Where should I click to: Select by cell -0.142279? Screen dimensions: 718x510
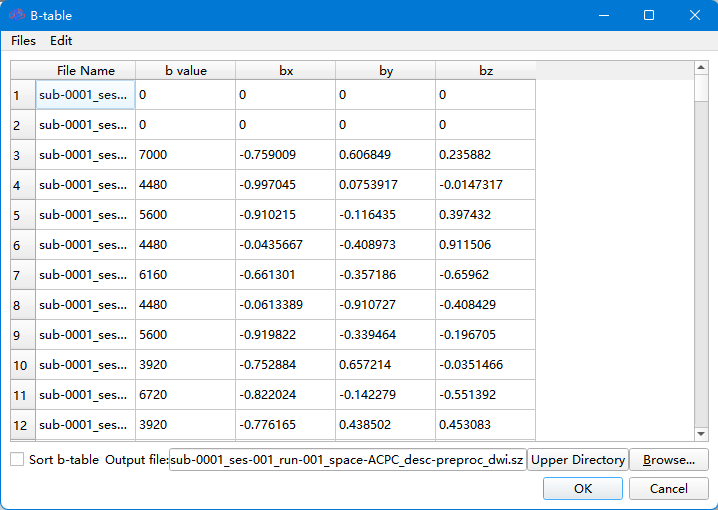[386, 395]
